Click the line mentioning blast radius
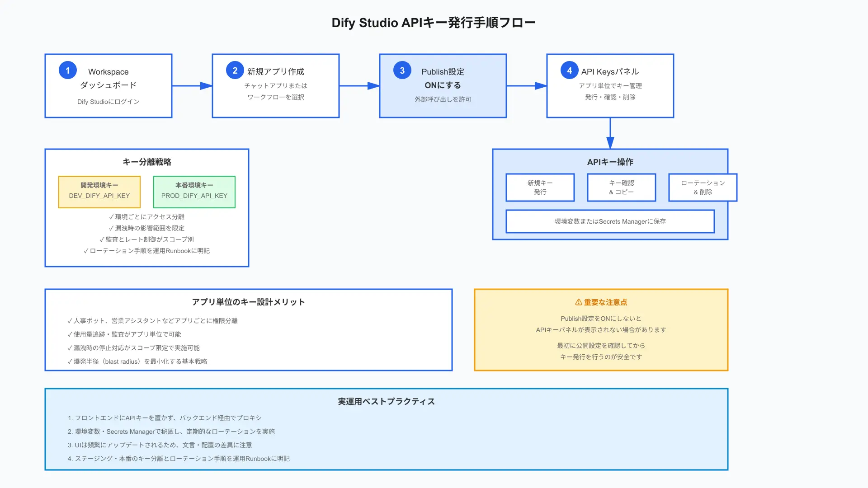Image resolution: width=868 pixels, height=488 pixels. (x=137, y=361)
